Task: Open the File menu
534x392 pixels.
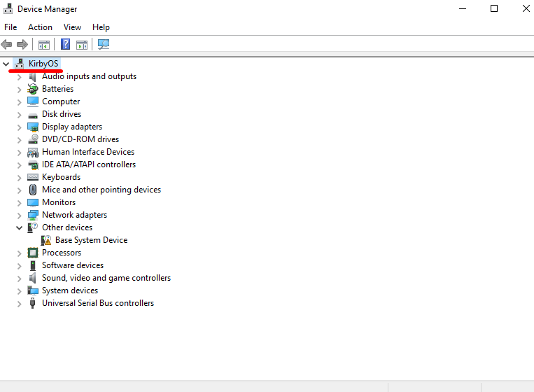Action: point(10,27)
